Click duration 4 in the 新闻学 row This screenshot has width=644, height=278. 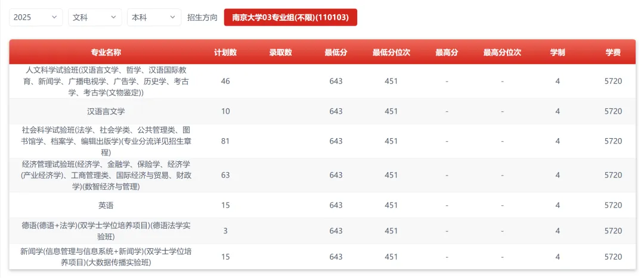(x=558, y=257)
